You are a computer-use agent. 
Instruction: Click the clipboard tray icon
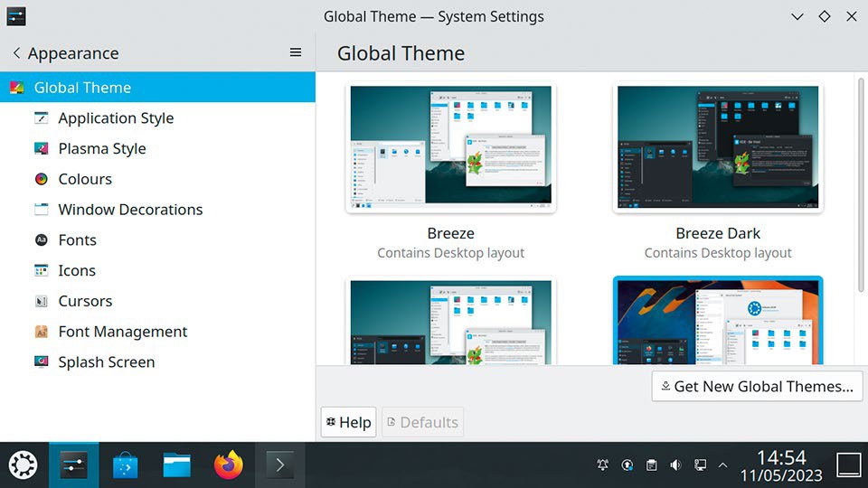click(x=652, y=465)
